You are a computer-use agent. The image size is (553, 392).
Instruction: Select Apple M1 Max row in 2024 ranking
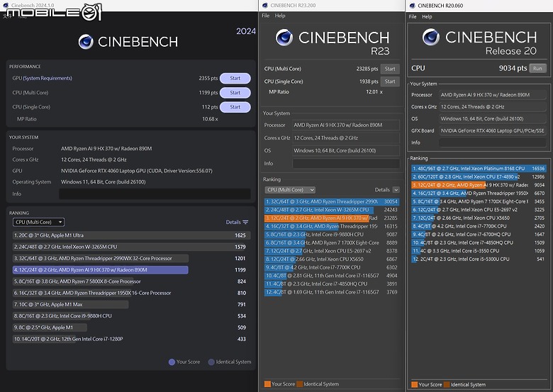click(132, 305)
